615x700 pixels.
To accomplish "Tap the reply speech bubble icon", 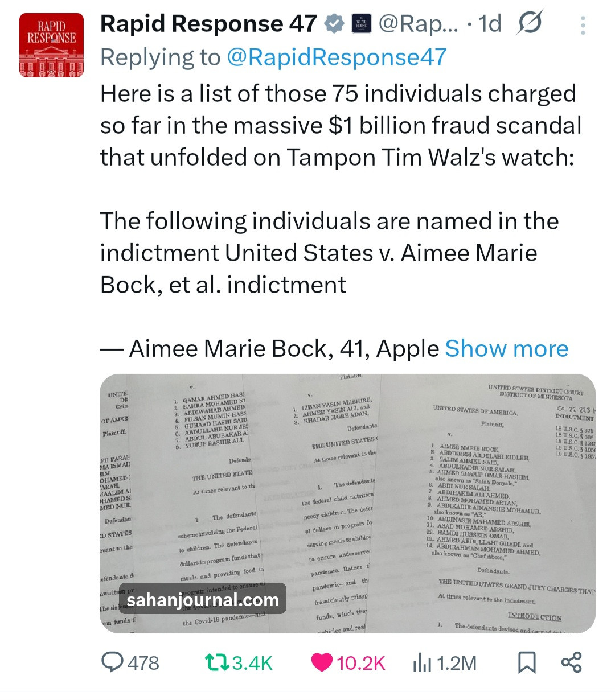I will coord(113,662).
